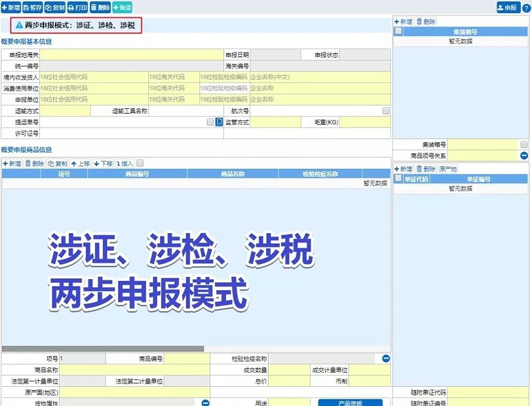The height and width of the screenshot is (406, 532).
Task: Click the top toolbar 复制 (copy) button
Action: pyautogui.click(x=55, y=7)
